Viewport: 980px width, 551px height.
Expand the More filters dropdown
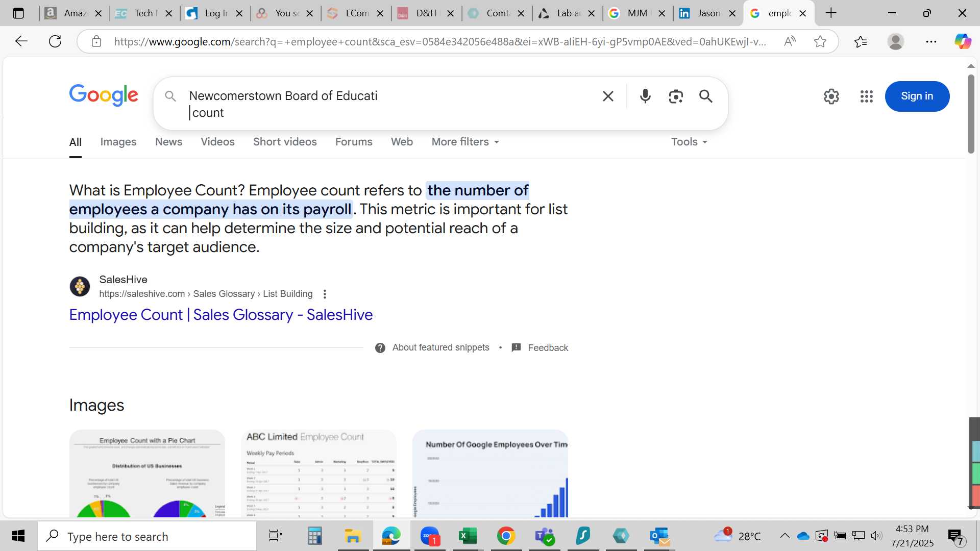(x=465, y=142)
